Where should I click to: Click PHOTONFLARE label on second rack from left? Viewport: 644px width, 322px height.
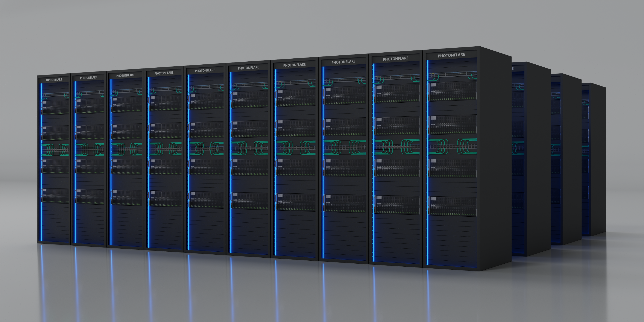click(x=88, y=78)
